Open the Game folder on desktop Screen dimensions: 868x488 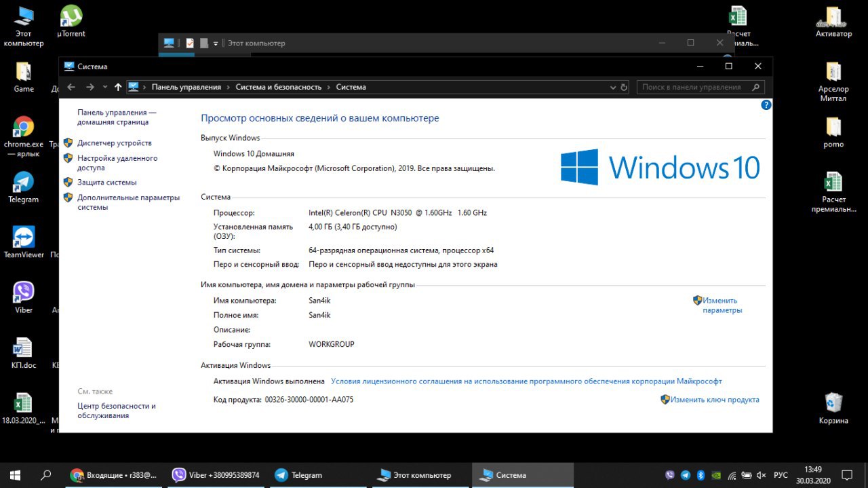(x=24, y=77)
